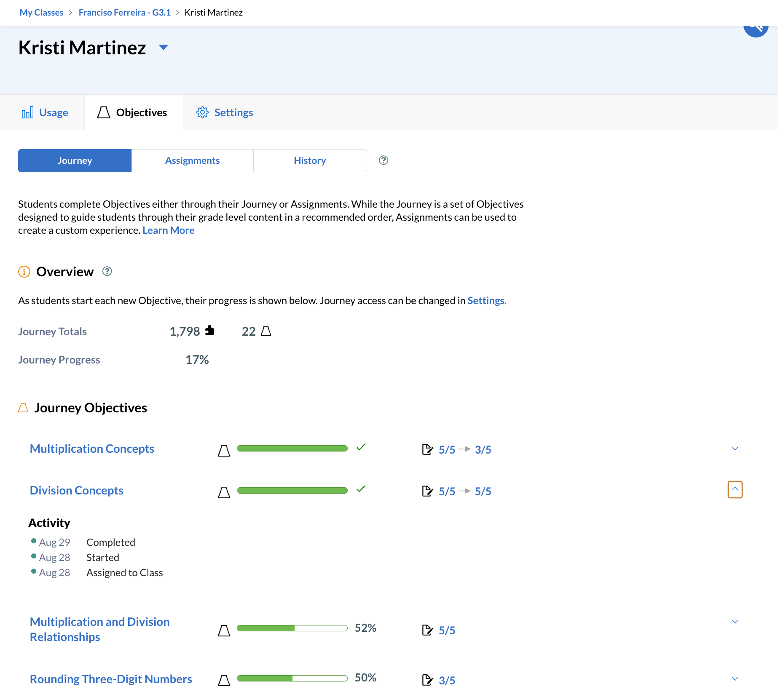
Task: Click the Settings gear icon
Action: 202,112
